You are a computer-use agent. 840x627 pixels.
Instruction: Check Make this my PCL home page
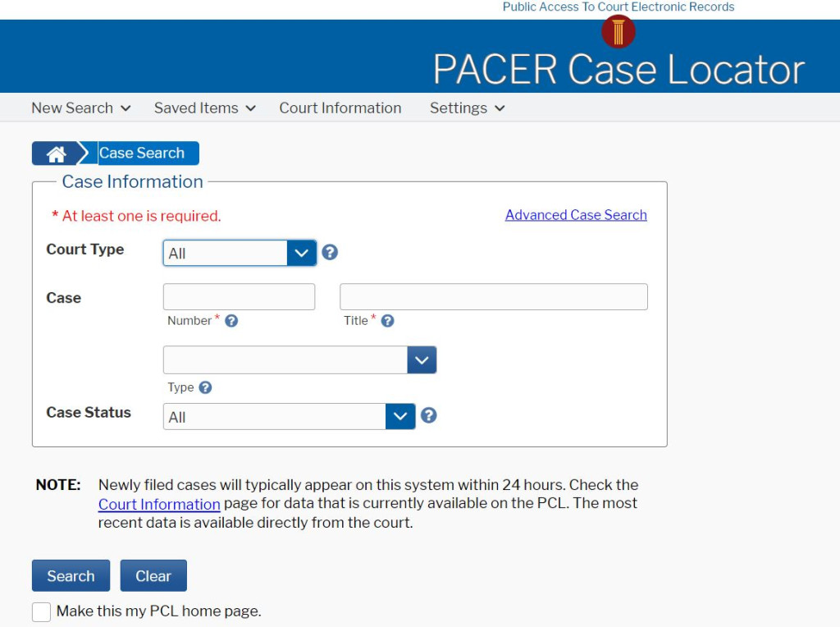pyautogui.click(x=41, y=611)
